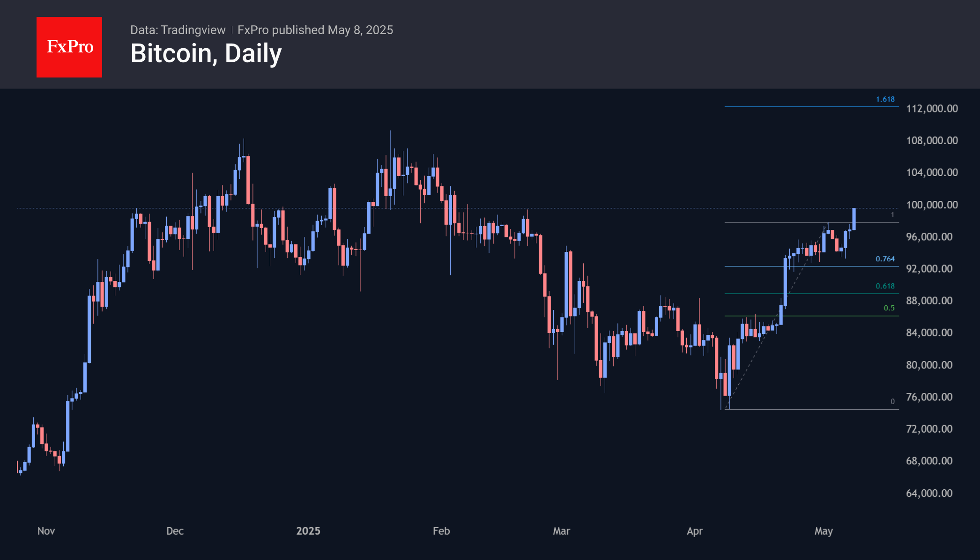
Task: Click the 76,000.00 price axis label
Action: [x=929, y=397]
